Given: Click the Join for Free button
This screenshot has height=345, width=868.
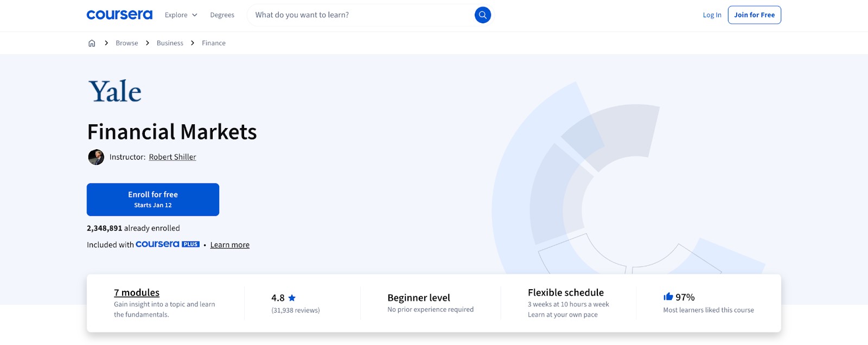Looking at the screenshot, I should click(755, 15).
